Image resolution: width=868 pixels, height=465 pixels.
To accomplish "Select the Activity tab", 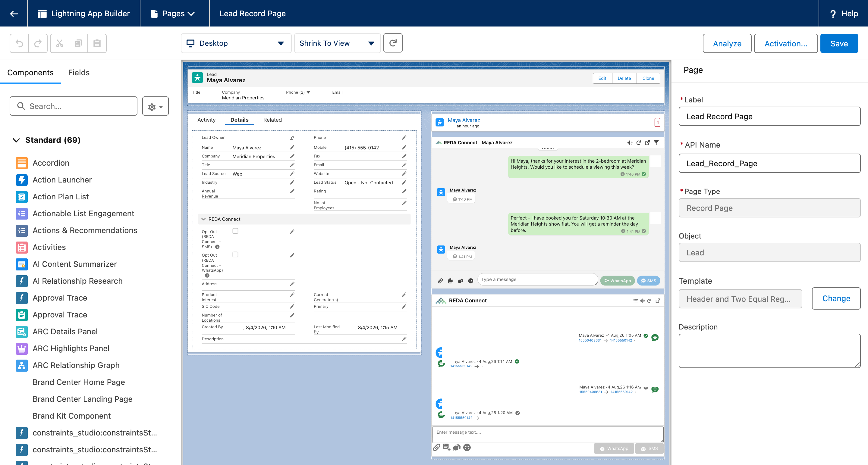I will [206, 120].
